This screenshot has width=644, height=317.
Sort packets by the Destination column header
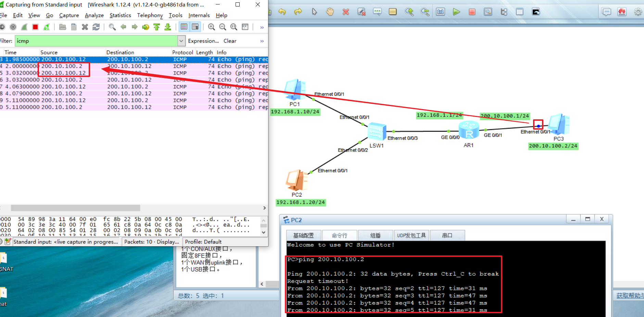pyautogui.click(x=138, y=52)
